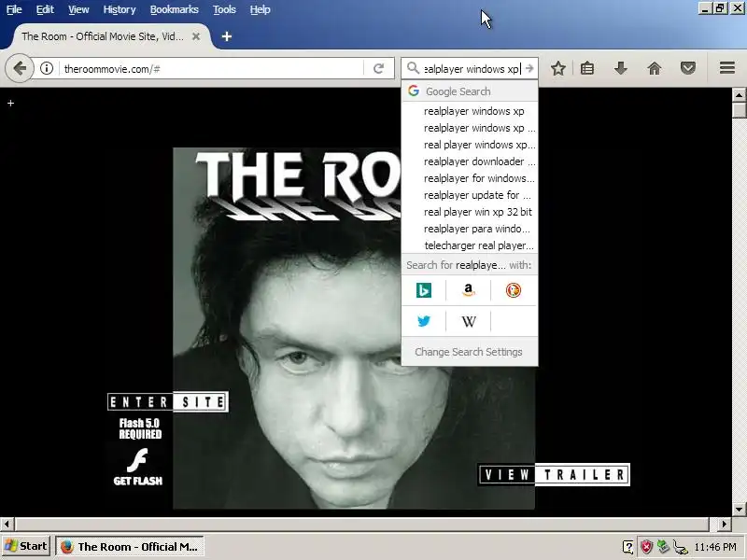
Task: Open the Help menu
Action: 260,9
